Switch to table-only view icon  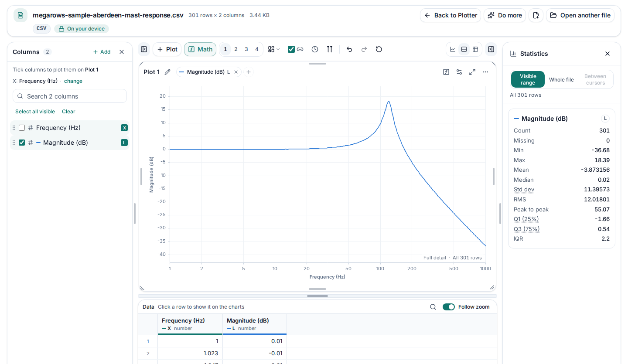click(x=475, y=49)
